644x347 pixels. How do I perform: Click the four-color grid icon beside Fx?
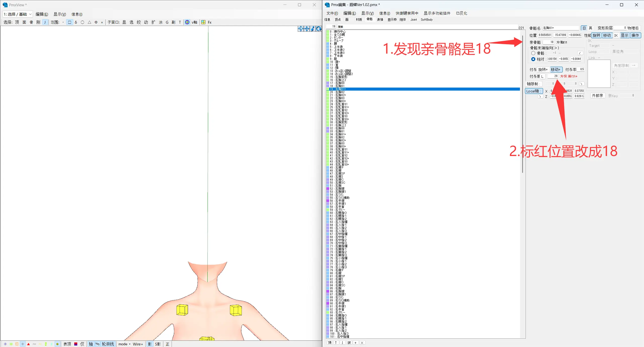point(203,22)
